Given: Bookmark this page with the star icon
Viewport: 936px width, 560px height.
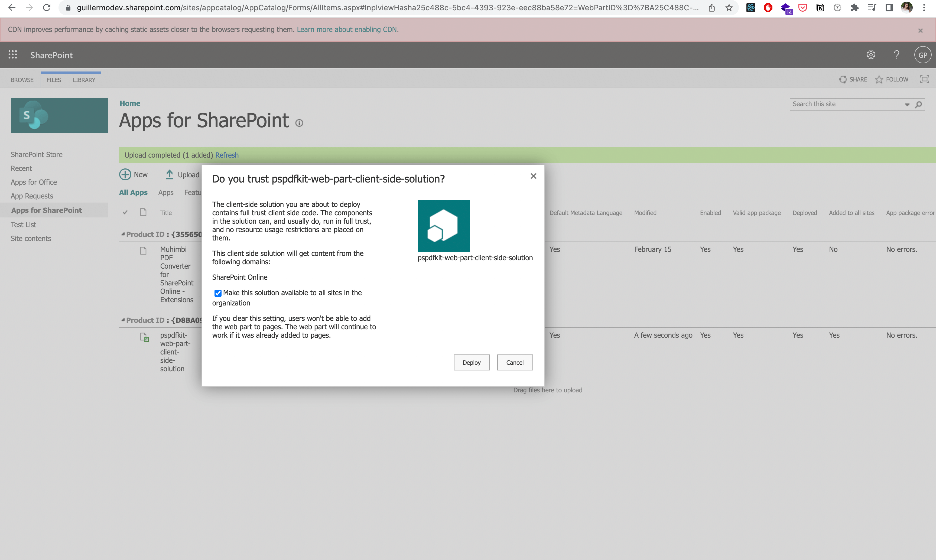Looking at the screenshot, I should (729, 8).
